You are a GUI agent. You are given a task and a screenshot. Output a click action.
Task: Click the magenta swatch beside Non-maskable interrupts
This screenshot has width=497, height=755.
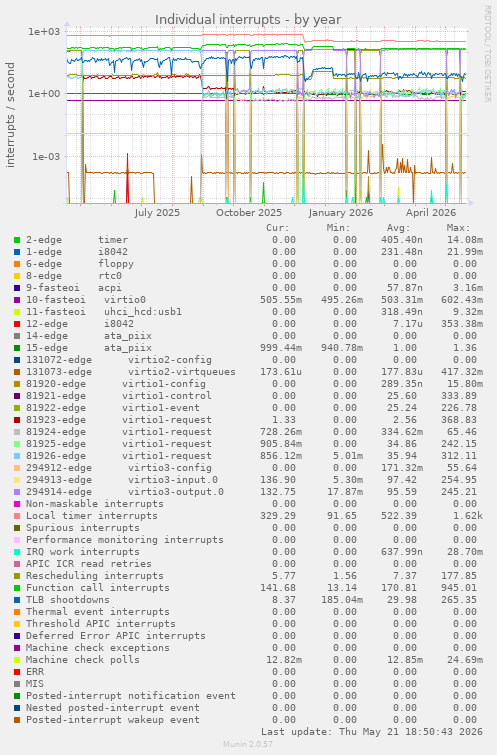click(17, 504)
